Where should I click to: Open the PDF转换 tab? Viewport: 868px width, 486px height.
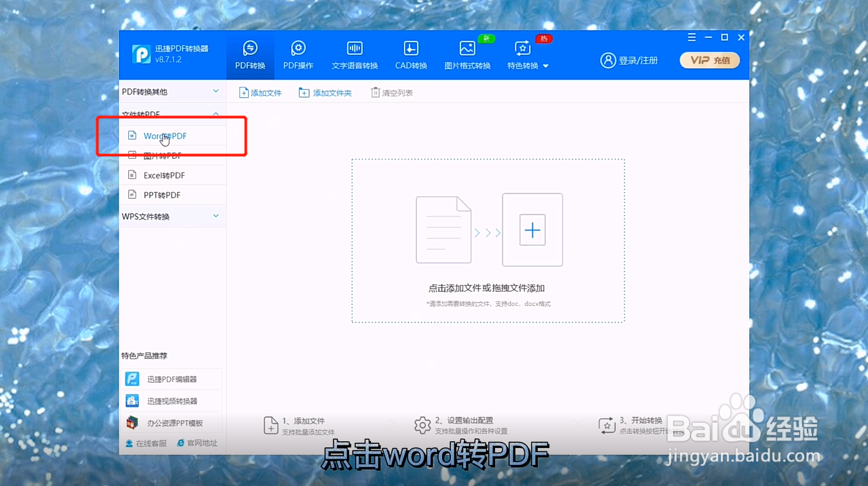click(250, 55)
